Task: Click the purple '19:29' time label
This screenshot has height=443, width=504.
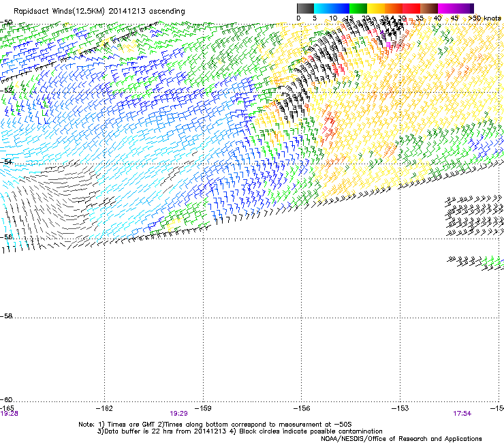Action: (178, 414)
